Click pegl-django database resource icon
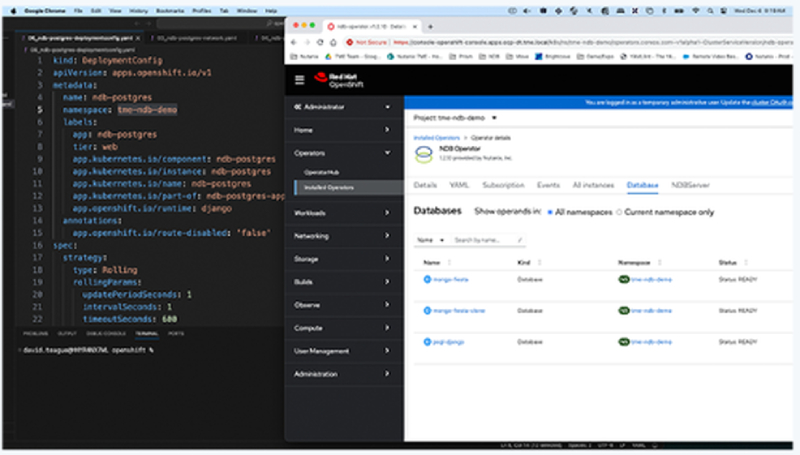This screenshot has height=455, width=800. coord(427,342)
